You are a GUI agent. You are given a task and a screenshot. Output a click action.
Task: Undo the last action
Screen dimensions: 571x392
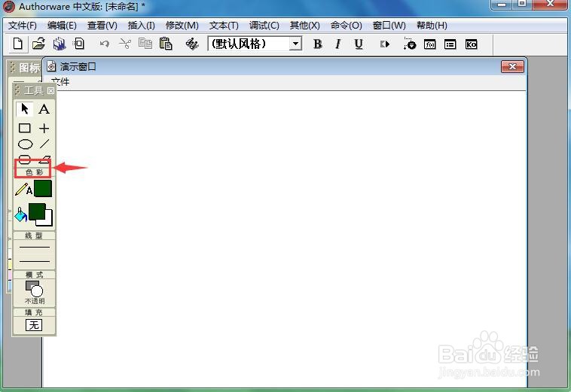coord(105,44)
